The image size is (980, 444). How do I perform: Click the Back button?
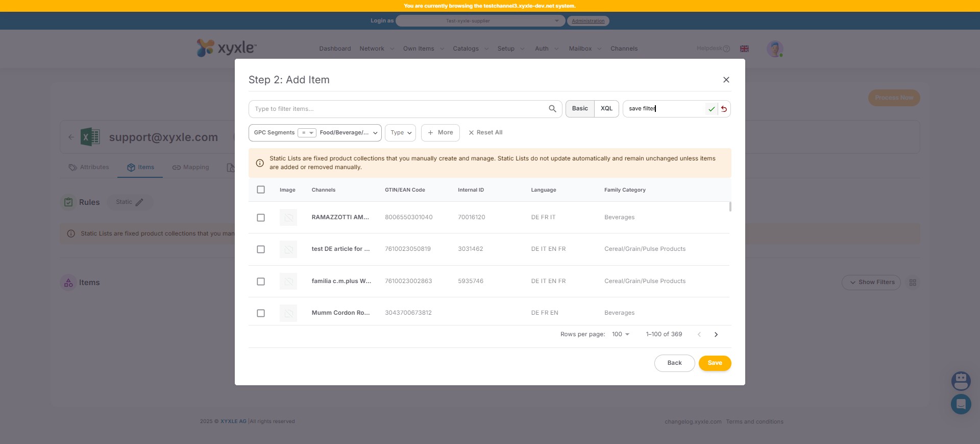pos(674,363)
